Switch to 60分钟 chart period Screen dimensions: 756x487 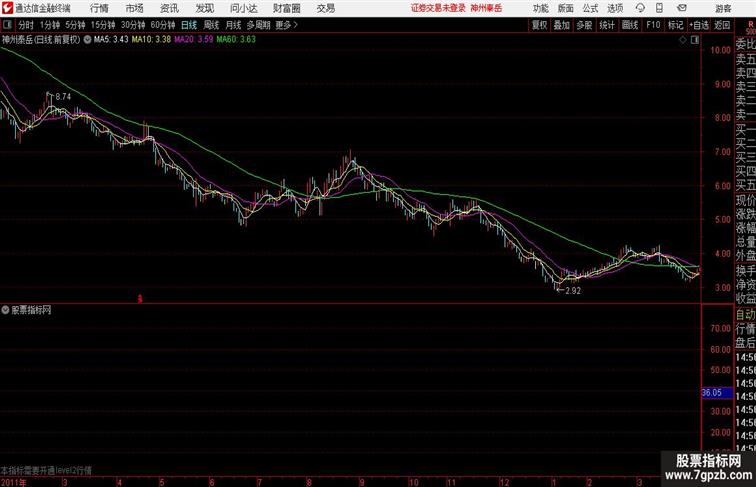click(163, 25)
